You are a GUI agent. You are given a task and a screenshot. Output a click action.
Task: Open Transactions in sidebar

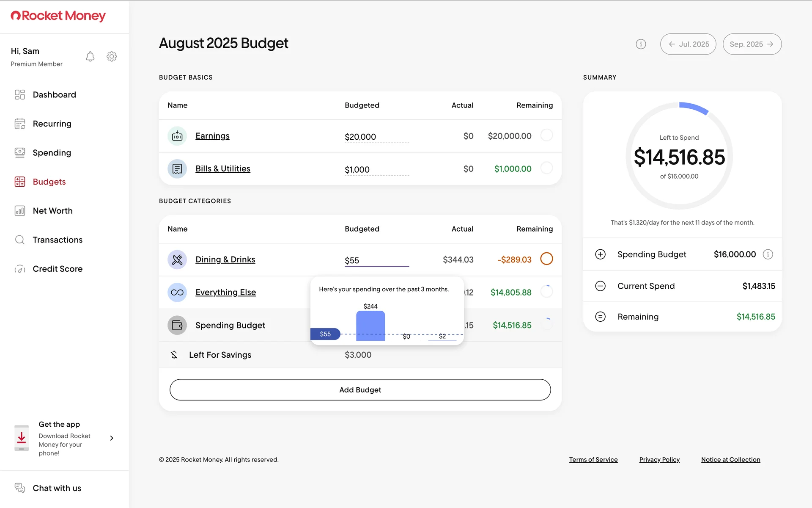58,240
